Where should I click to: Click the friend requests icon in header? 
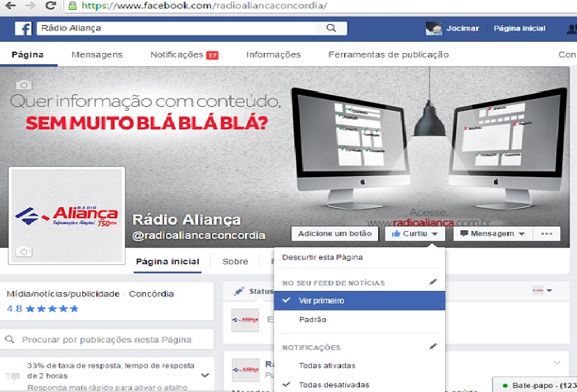click(x=572, y=29)
